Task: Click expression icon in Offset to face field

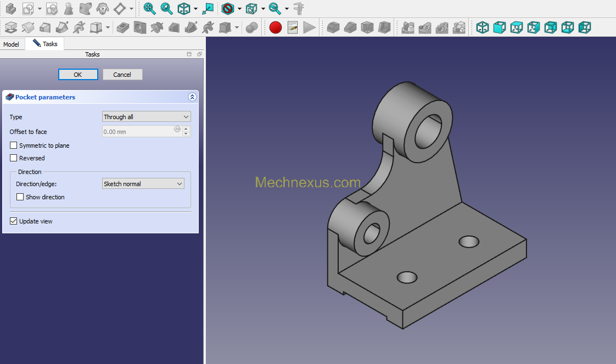Action: tap(177, 129)
